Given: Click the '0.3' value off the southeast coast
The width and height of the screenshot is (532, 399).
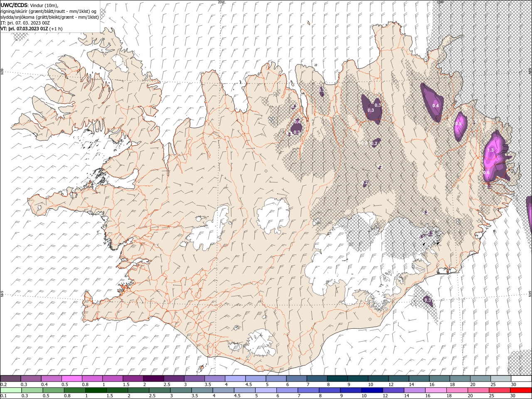Looking at the screenshot, I should click(x=427, y=300).
